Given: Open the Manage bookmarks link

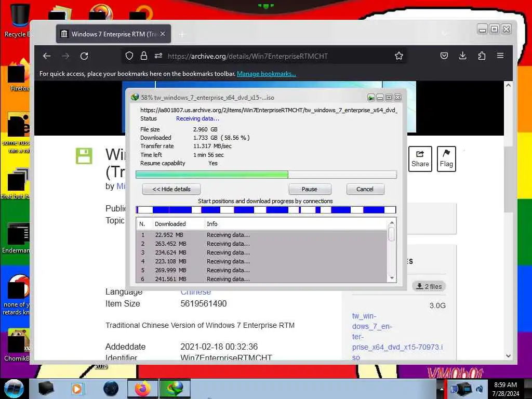Looking at the screenshot, I should click(267, 74).
